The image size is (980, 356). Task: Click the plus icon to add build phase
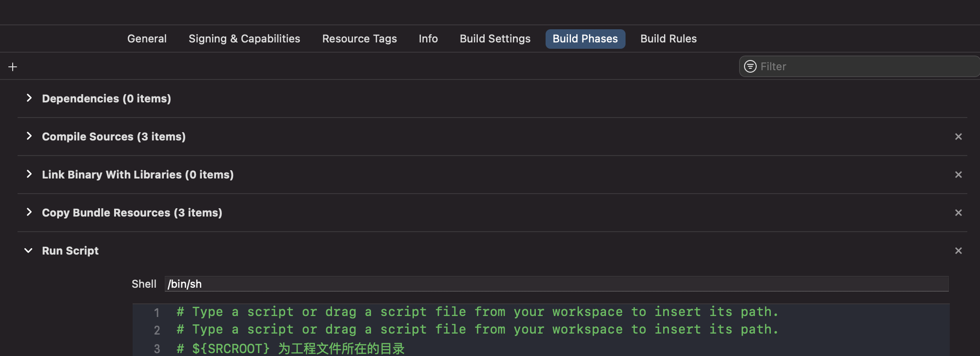point(13,67)
